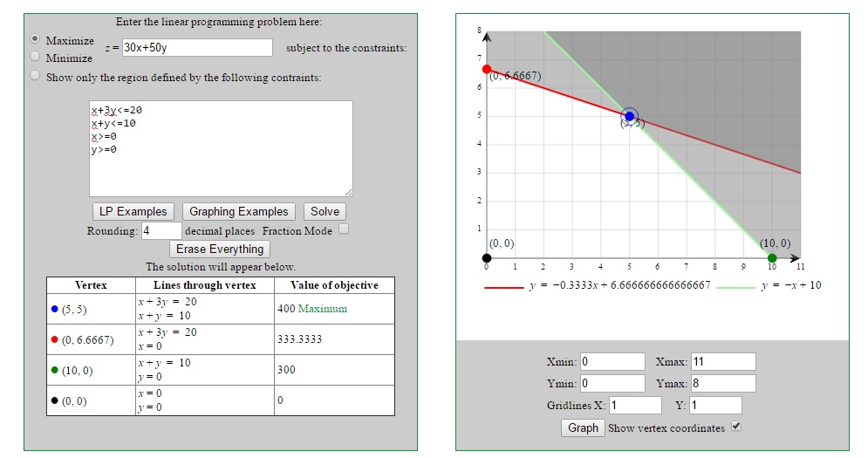The height and width of the screenshot is (458, 868).
Task: Enable the Fraction Mode checkbox
Action: click(344, 229)
